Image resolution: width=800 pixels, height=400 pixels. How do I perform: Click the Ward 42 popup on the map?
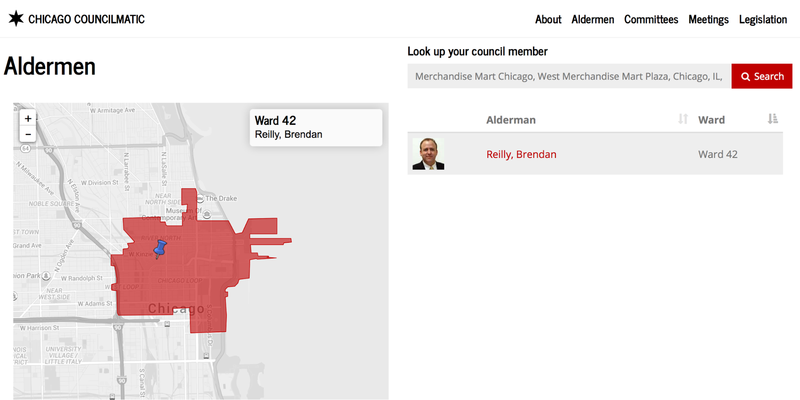coord(315,128)
